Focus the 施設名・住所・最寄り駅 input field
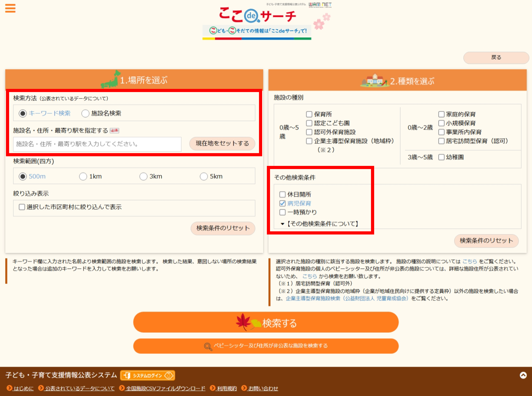The width and height of the screenshot is (532, 396). (x=97, y=144)
